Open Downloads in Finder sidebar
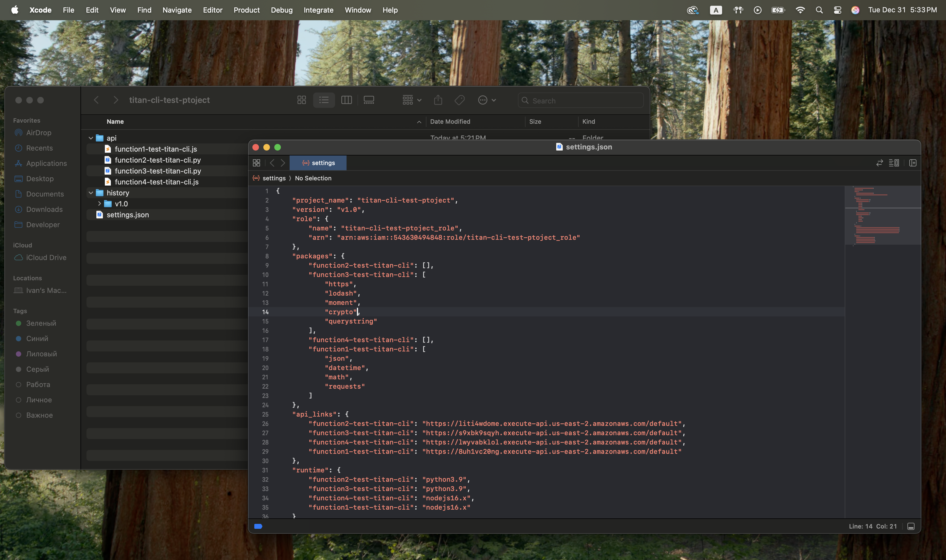Viewport: 946px width, 560px height. pos(44,209)
